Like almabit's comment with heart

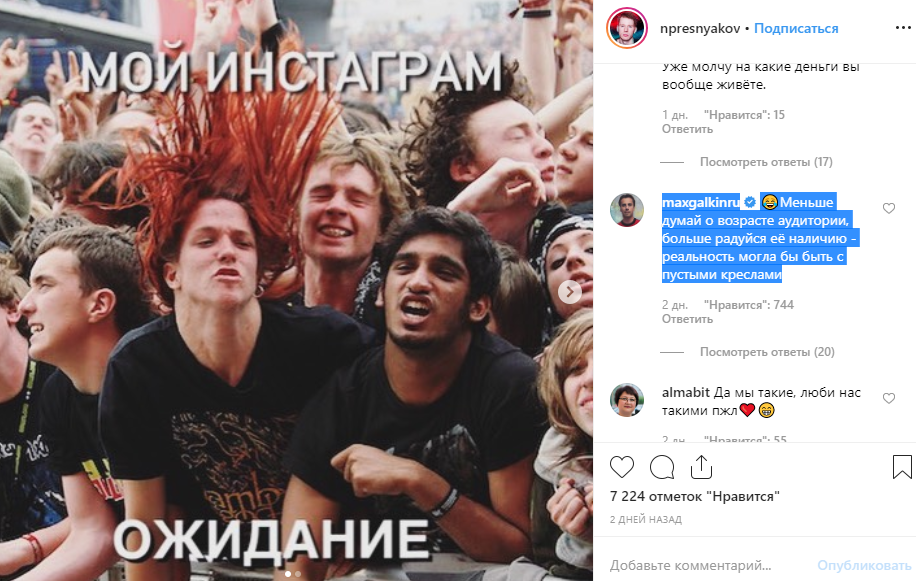[889, 398]
